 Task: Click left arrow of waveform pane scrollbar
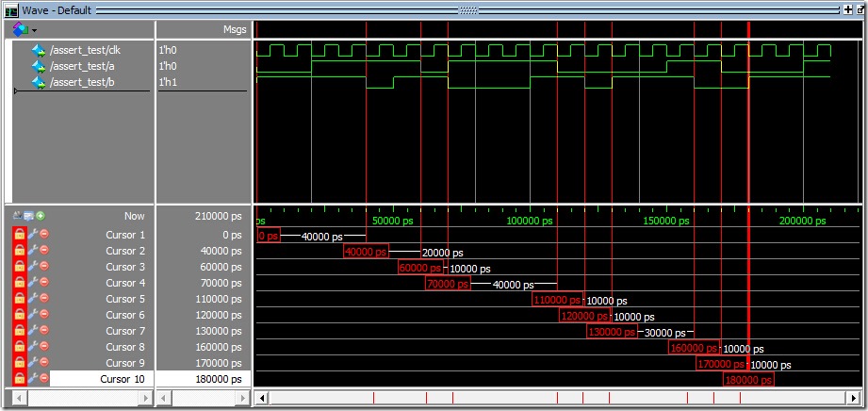point(263,398)
